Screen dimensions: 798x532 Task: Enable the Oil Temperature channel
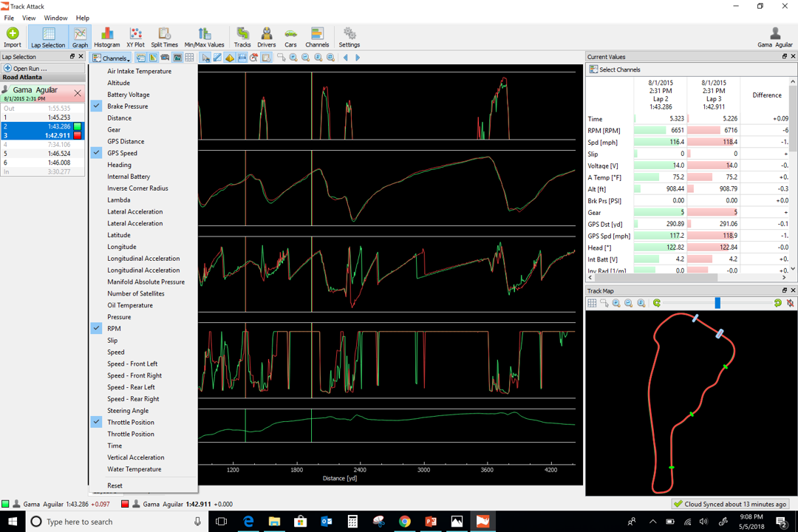pos(130,305)
